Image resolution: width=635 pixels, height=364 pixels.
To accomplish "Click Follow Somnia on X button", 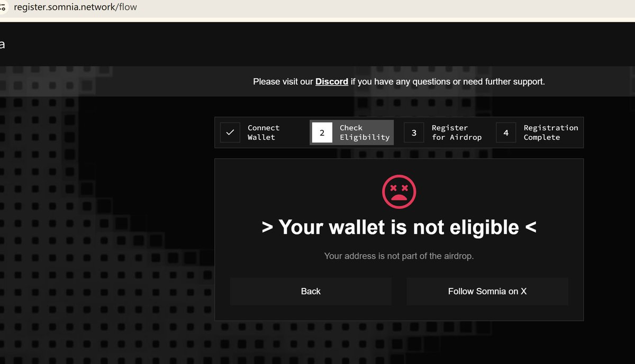I will 487,292.
